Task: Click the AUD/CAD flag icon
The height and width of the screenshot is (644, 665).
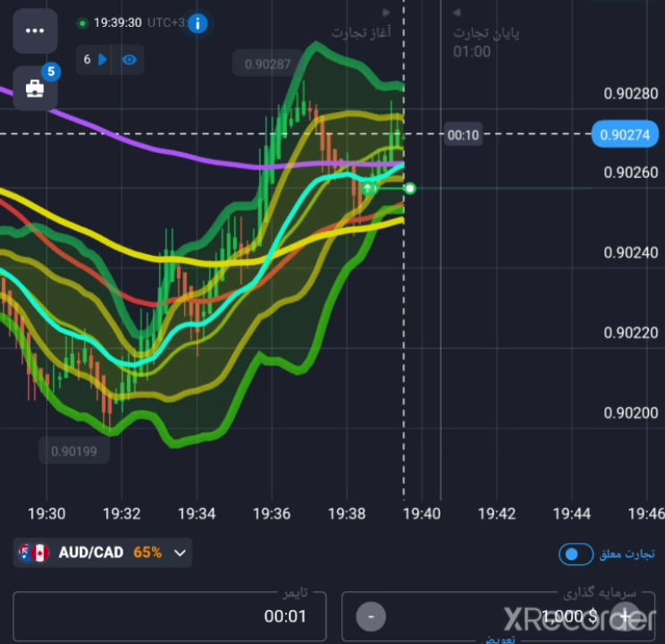Action: 34,553
